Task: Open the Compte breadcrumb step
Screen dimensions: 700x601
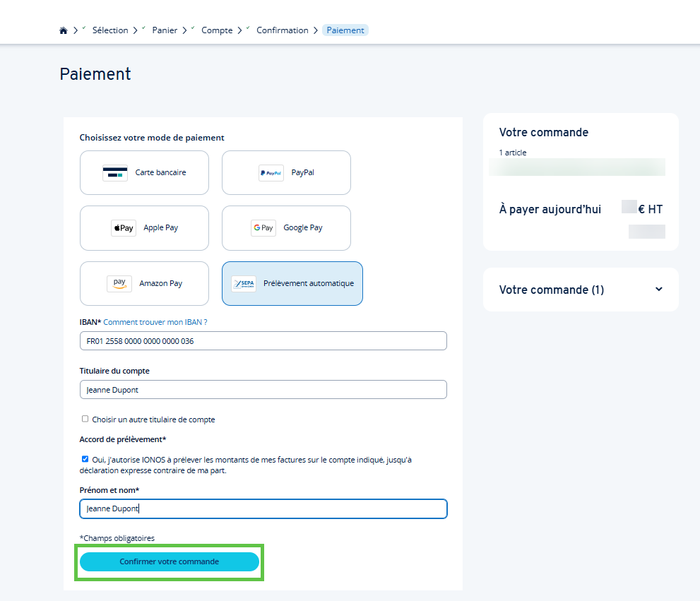Action: tap(217, 30)
